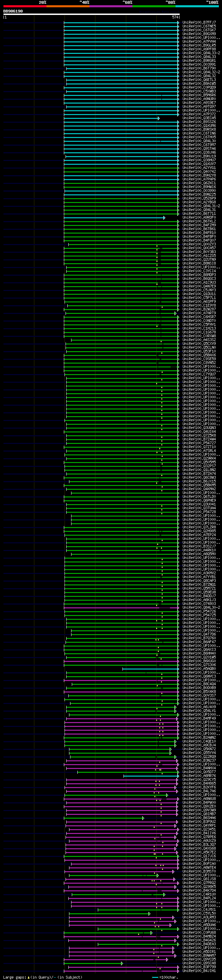Click the red ~20% identity legend segment
This screenshot has width=222, height=980.
[x=25, y=6]
